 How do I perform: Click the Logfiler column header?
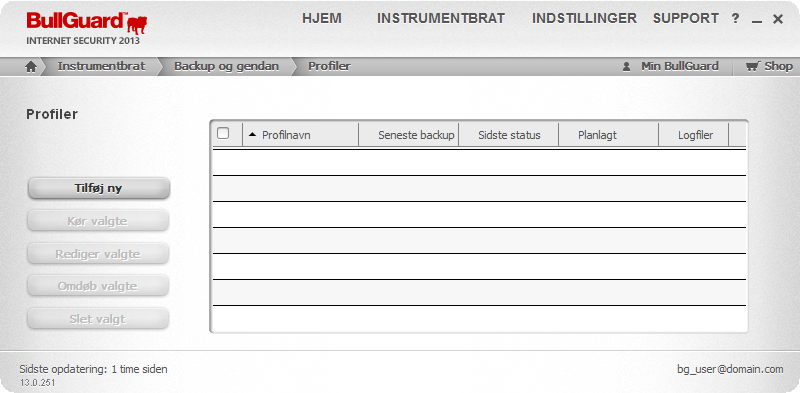click(x=694, y=135)
